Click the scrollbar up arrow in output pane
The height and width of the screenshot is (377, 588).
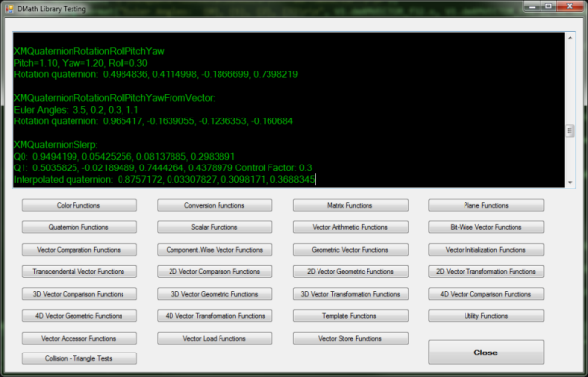[x=570, y=38]
